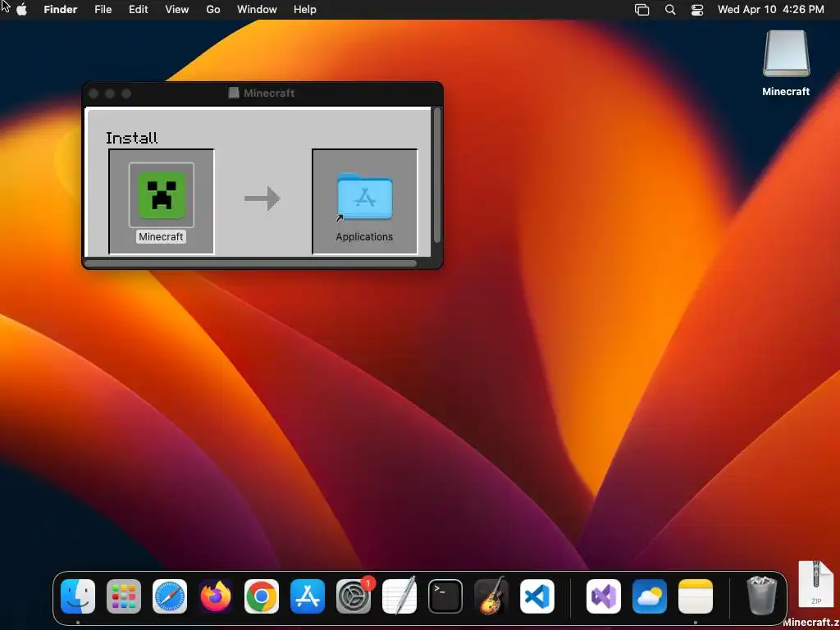Zoom the Minecraft installer window
The image size is (840, 630).
126,94
